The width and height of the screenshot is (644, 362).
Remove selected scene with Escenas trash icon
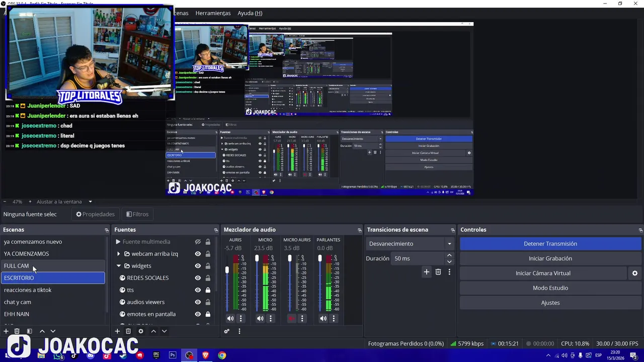coord(17,331)
